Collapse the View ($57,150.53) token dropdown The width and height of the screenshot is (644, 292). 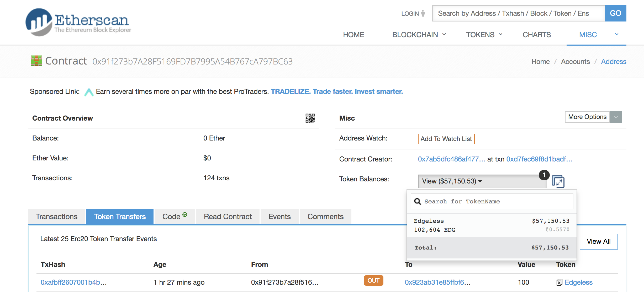click(482, 181)
